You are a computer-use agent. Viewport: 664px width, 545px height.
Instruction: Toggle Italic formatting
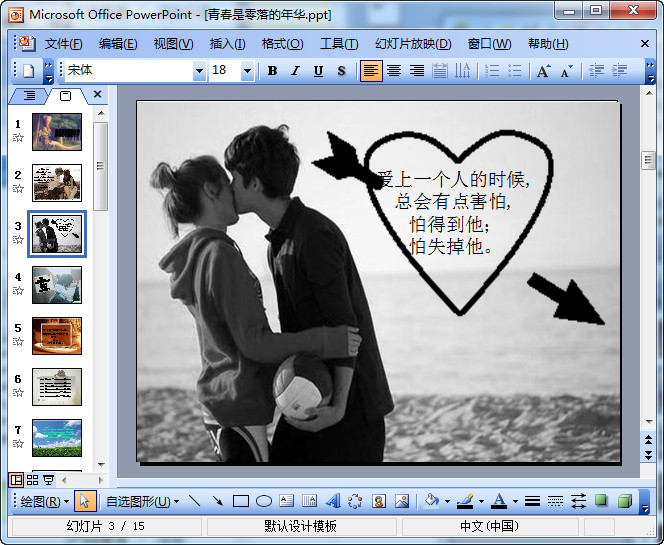[296, 71]
